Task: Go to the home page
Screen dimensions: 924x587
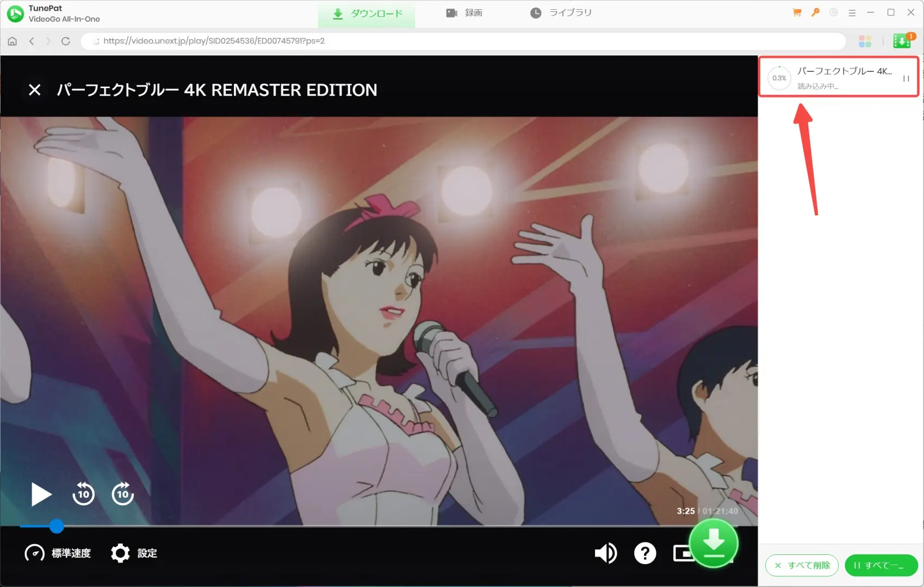Action: (13, 41)
